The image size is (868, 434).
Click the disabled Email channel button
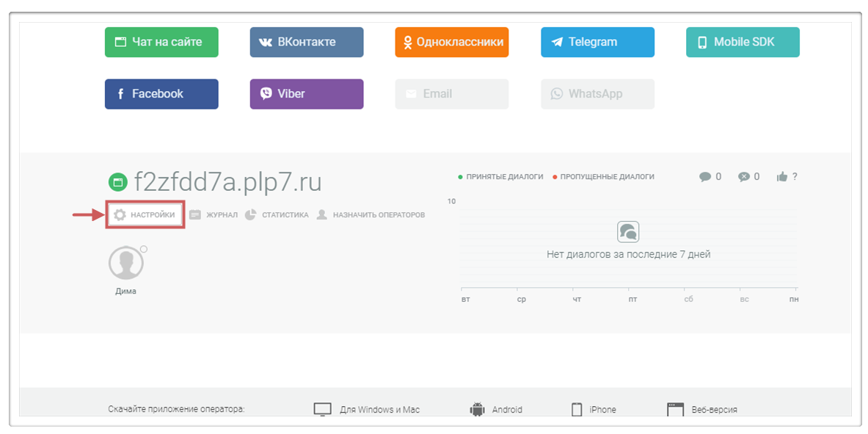(451, 94)
